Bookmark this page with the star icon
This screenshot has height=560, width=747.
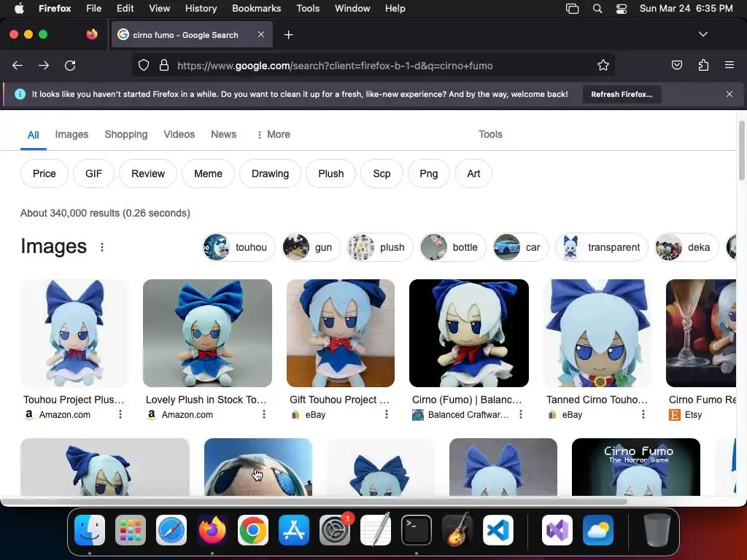tap(603, 65)
